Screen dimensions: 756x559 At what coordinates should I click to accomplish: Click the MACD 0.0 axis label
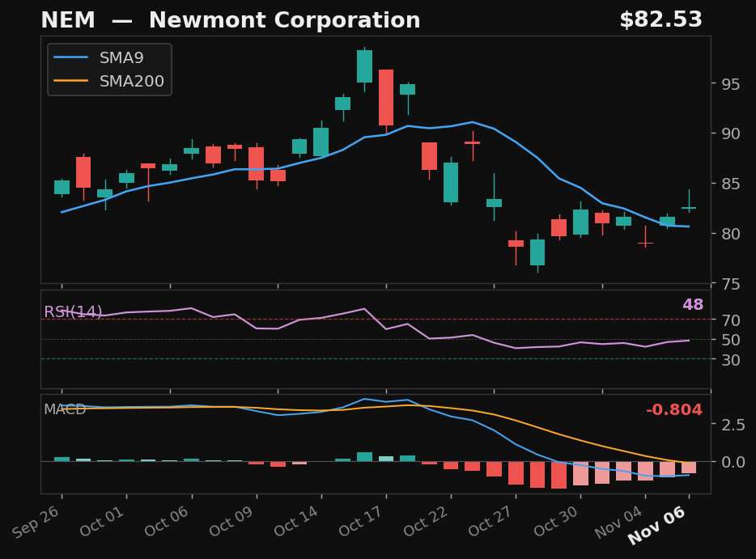pyautogui.click(x=733, y=462)
